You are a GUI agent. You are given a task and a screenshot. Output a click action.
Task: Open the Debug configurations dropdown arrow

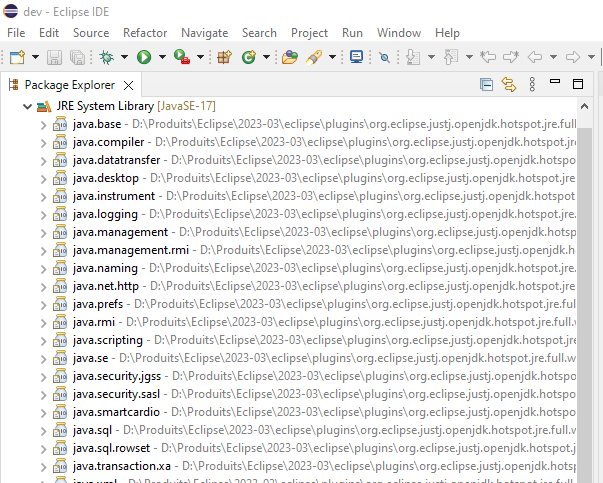coord(124,57)
